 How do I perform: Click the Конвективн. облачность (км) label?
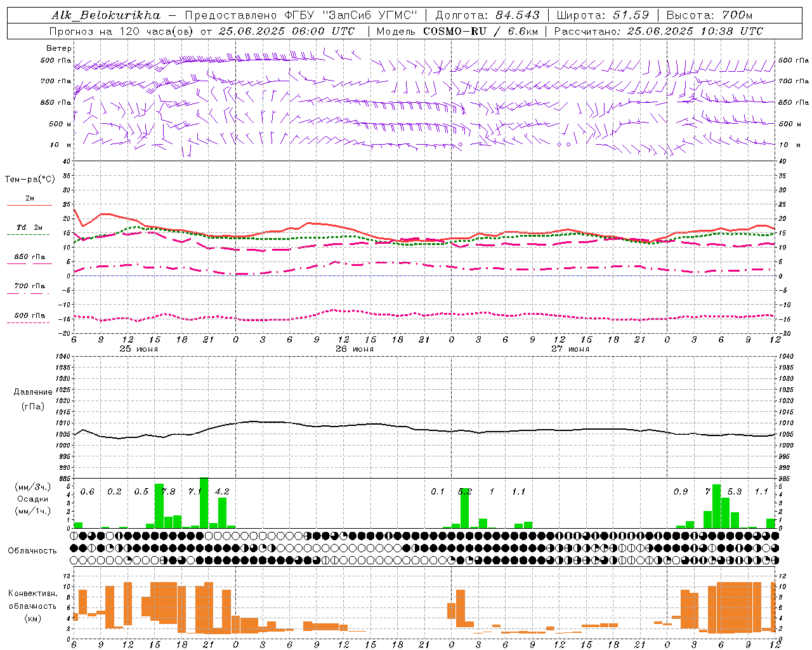[32, 606]
